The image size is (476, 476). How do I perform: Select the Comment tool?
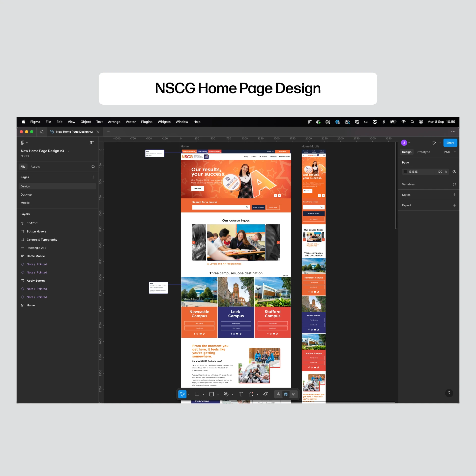pos(251,394)
